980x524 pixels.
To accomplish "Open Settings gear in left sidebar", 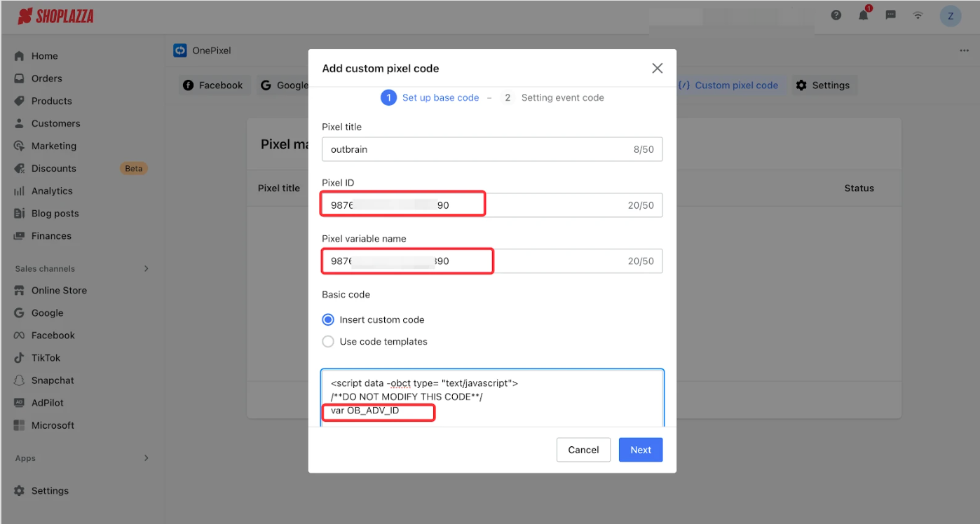I will (x=20, y=491).
